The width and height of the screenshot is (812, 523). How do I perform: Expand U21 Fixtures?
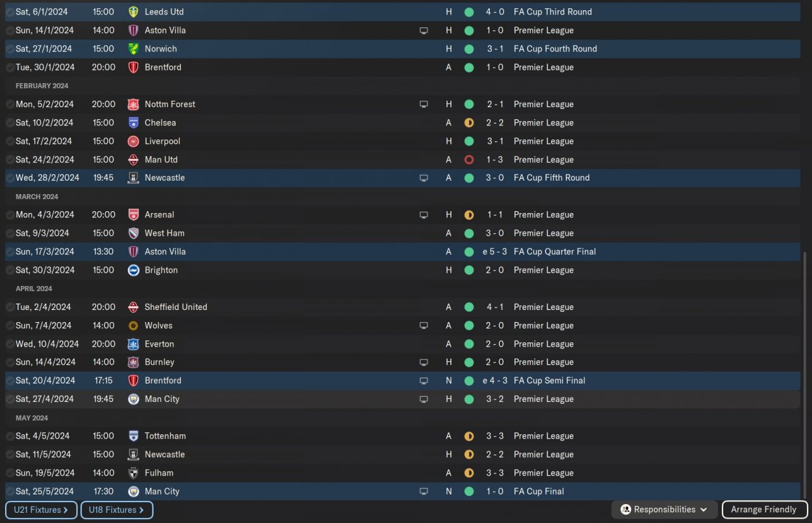[41, 510]
